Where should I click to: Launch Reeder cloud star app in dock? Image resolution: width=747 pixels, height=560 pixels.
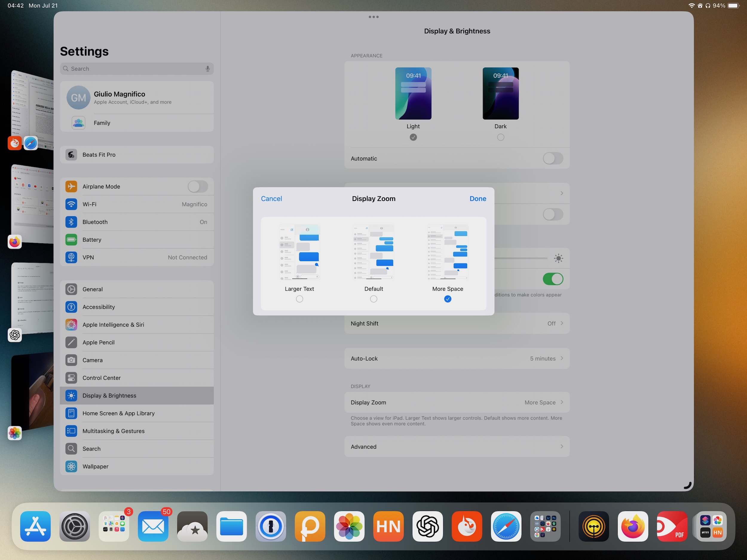pos(192,526)
